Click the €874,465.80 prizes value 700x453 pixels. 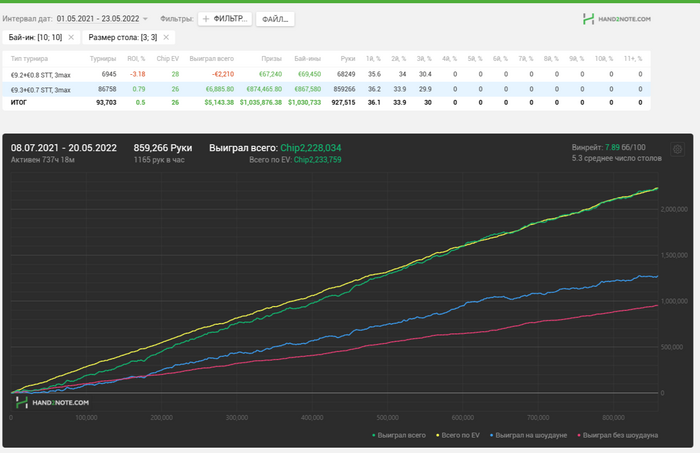(x=264, y=89)
